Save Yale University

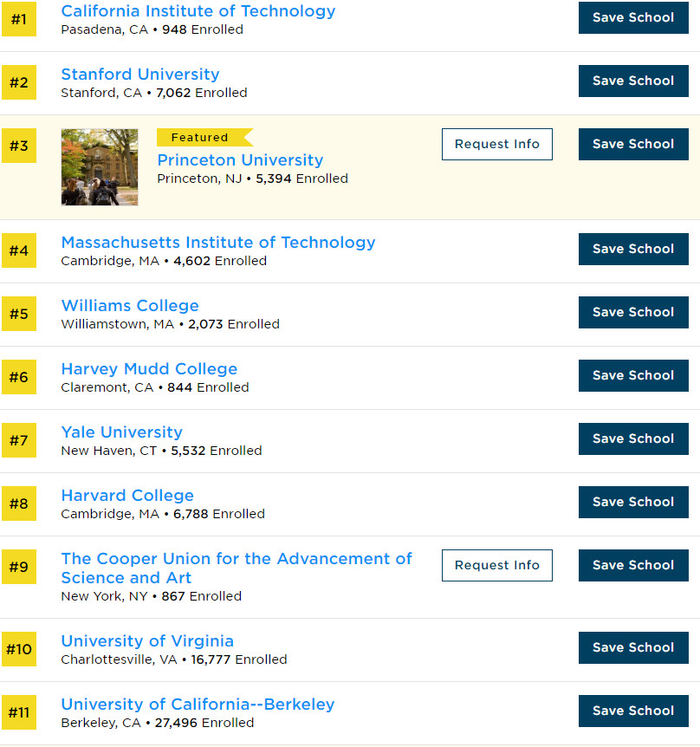(633, 439)
